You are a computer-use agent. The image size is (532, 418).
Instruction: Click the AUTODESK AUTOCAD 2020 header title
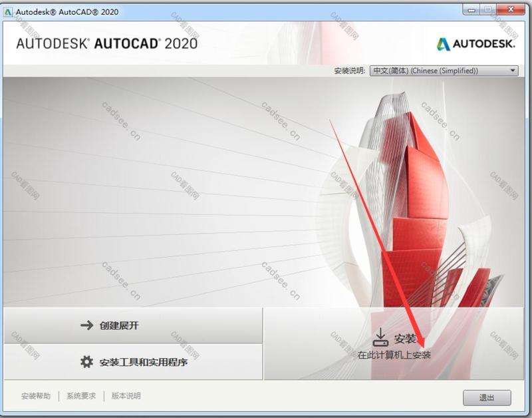pyautogui.click(x=107, y=44)
